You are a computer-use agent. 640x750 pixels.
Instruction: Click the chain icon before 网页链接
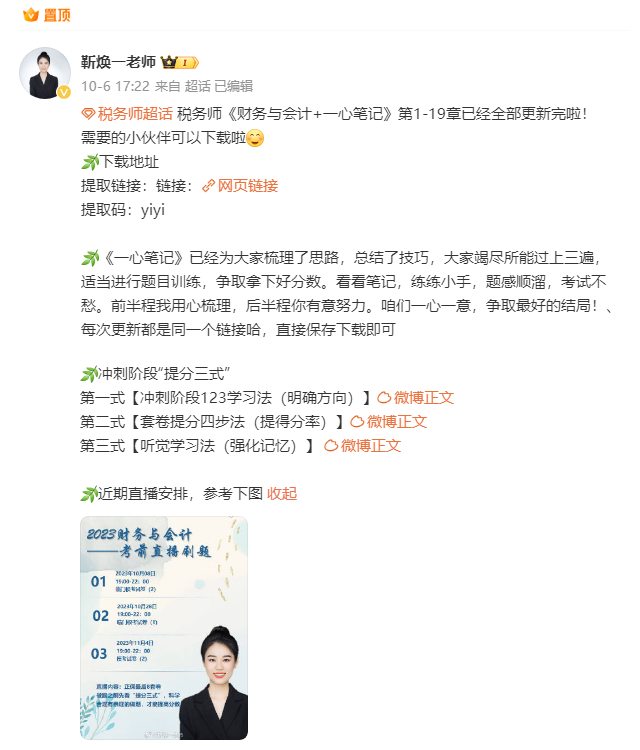tap(208, 186)
